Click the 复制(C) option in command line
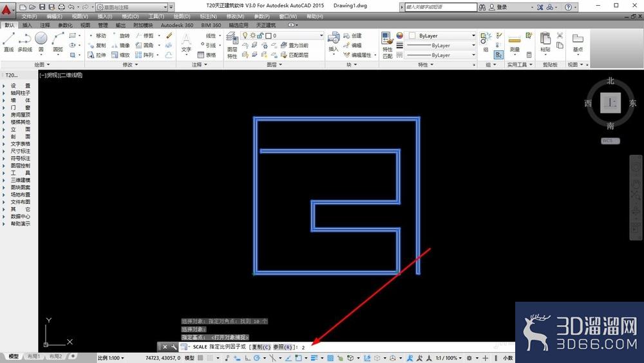The width and height of the screenshot is (644, 363). click(x=261, y=347)
